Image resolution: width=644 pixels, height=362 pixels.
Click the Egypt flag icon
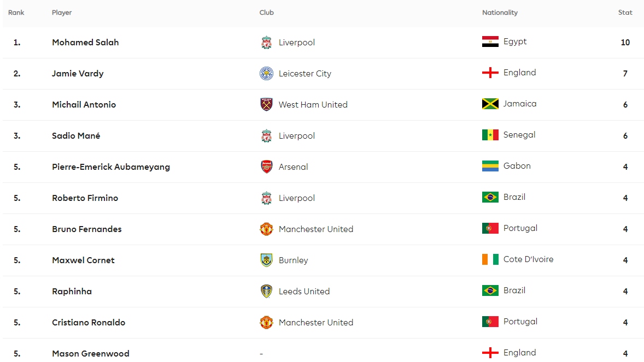pyautogui.click(x=490, y=41)
